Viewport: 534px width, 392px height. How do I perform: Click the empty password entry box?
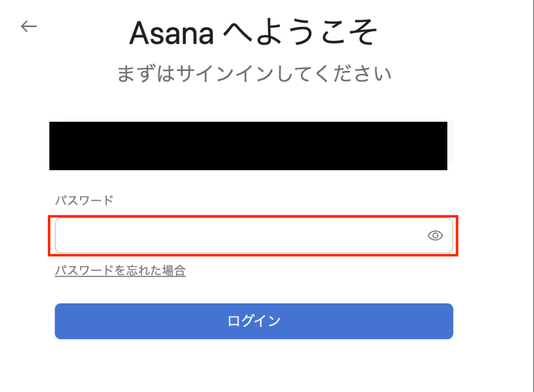[236, 236]
